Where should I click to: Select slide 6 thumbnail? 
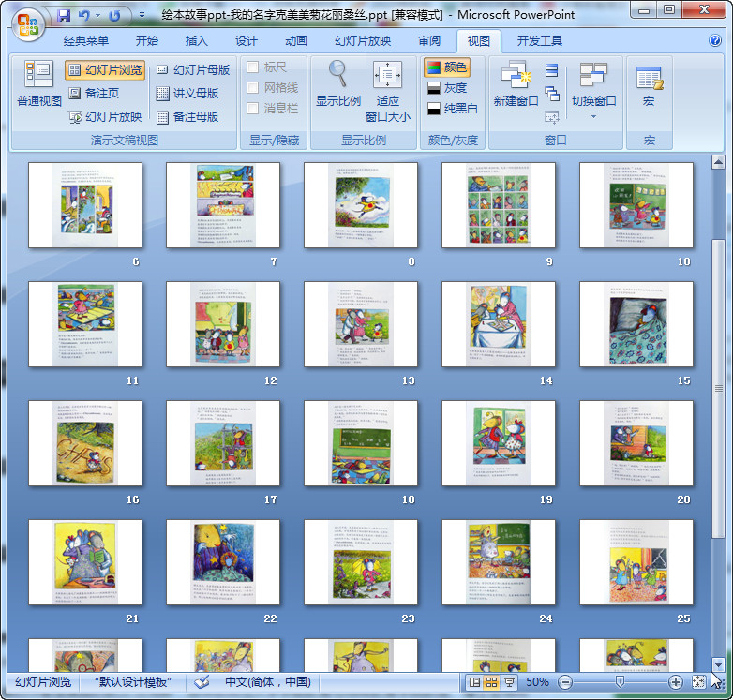[85, 205]
